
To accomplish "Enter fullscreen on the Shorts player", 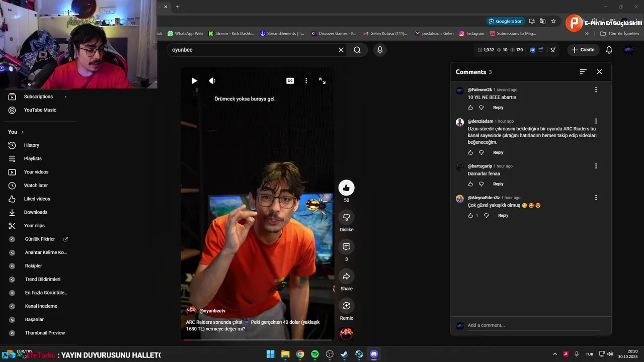I will point(323,81).
